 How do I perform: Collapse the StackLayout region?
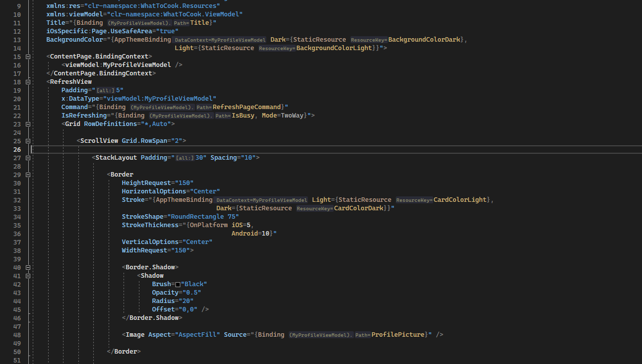[x=28, y=157]
